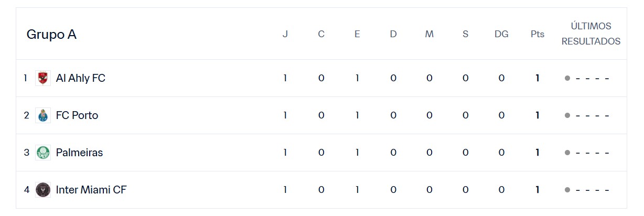Click FC Porto's gray last-result dot
This screenshot has width=644, height=216.
(x=567, y=115)
